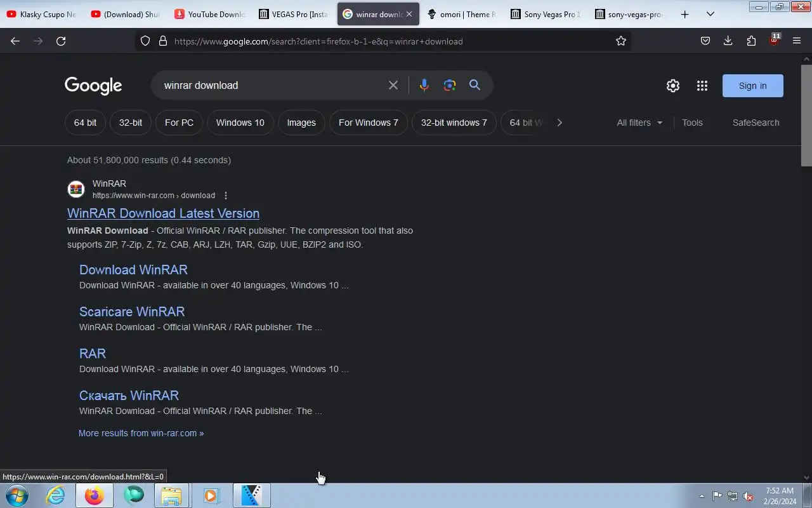Switch to Images results
The height and width of the screenshot is (508, 812).
(x=301, y=123)
